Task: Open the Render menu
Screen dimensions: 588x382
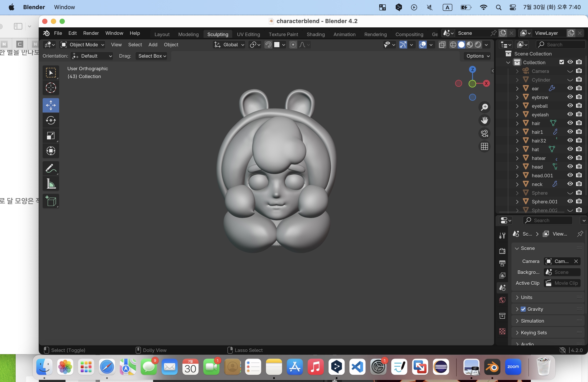Action: pyautogui.click(x=91, y=33)
